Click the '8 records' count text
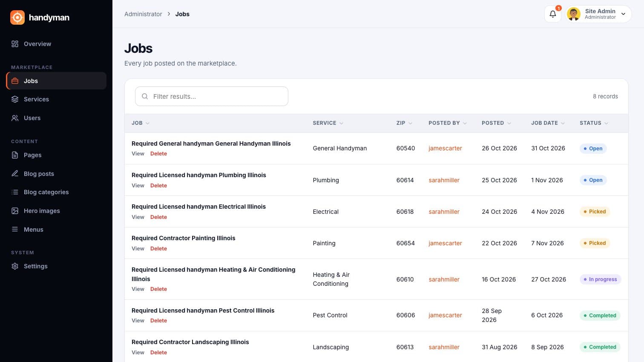The height and width of the screenshot is (362, 644). click(x=605, y=96)
